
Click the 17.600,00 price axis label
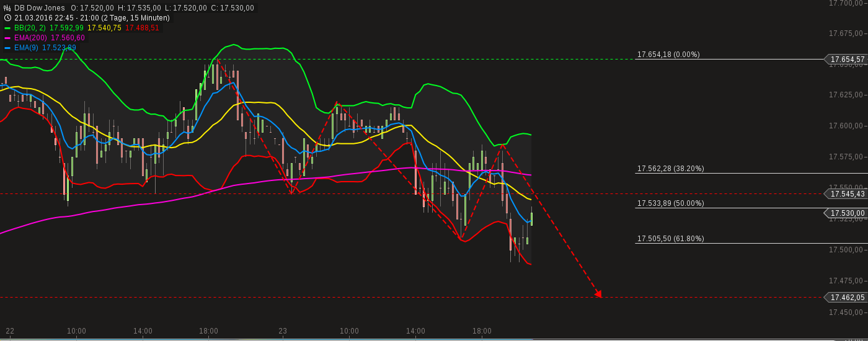847,126
